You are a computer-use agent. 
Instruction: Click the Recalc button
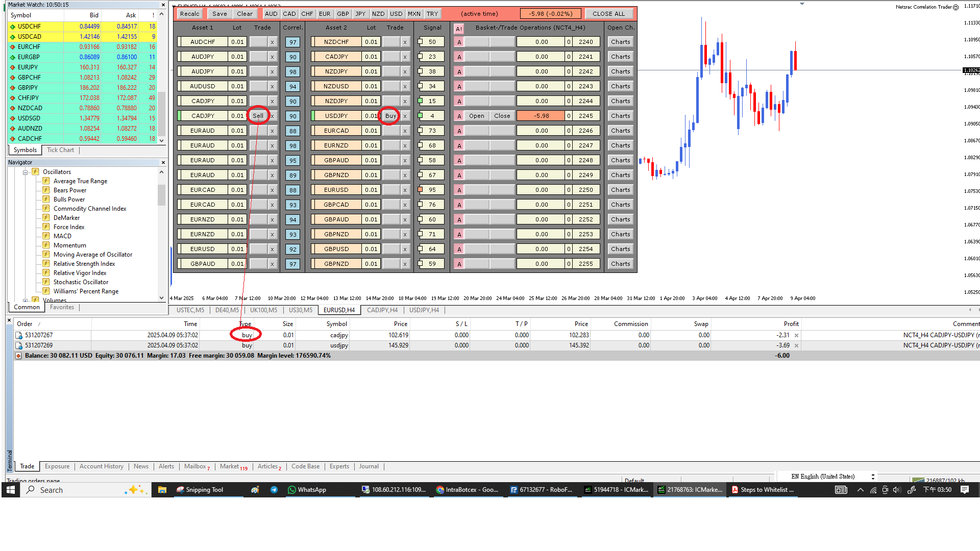(x=189, y=14)
